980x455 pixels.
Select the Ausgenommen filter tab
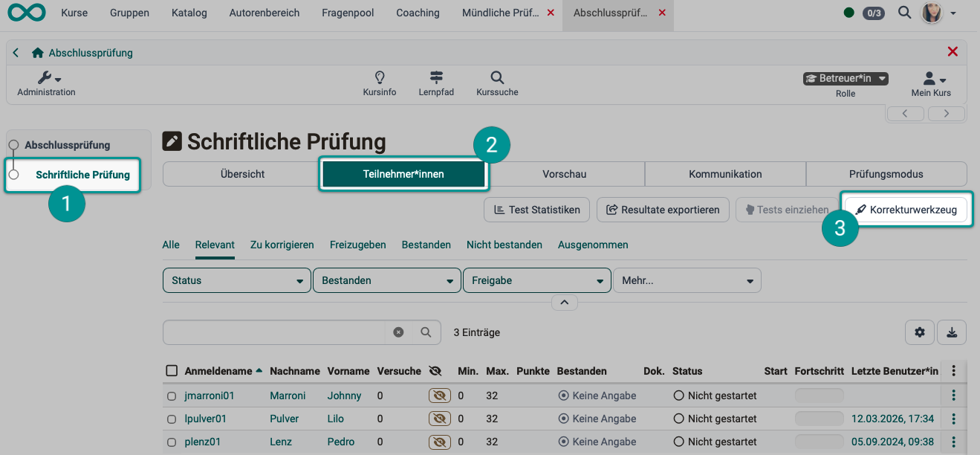pyautogui.click(x=593, y=245)
